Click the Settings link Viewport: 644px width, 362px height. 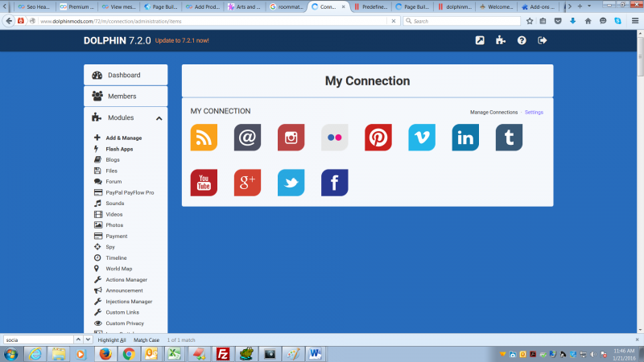[x=534, y=112]
